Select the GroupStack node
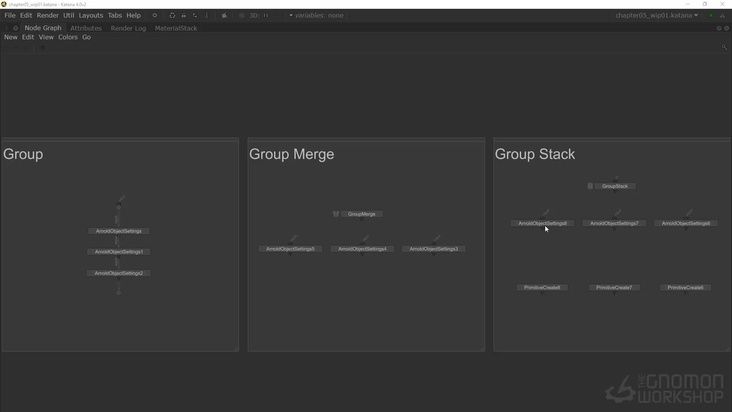 (x=615, y=186)
